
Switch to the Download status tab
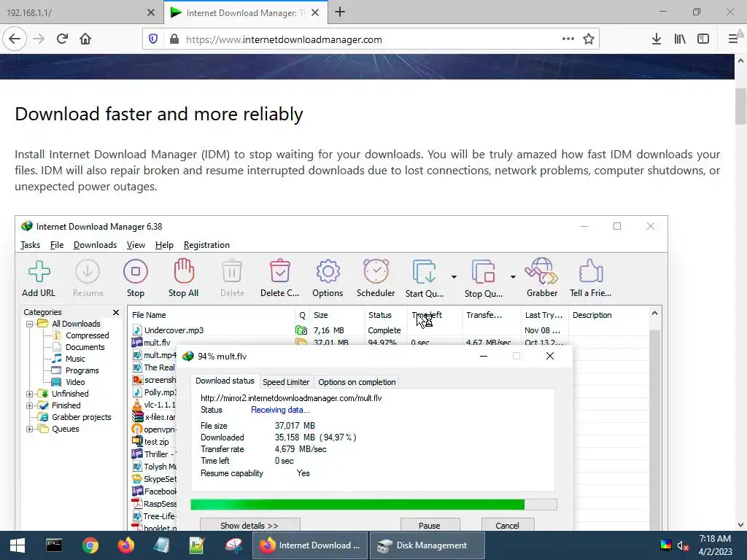click(x=225, y=381)
